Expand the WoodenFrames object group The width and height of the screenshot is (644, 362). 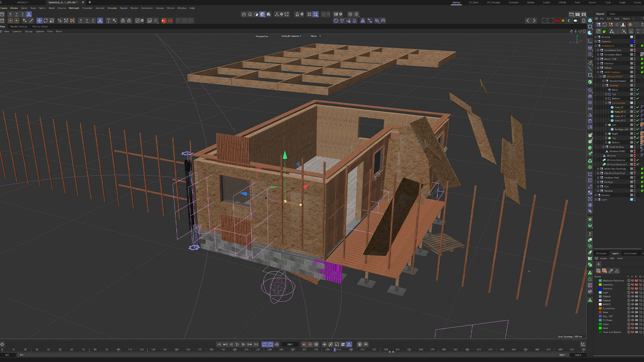pos(603,81)
